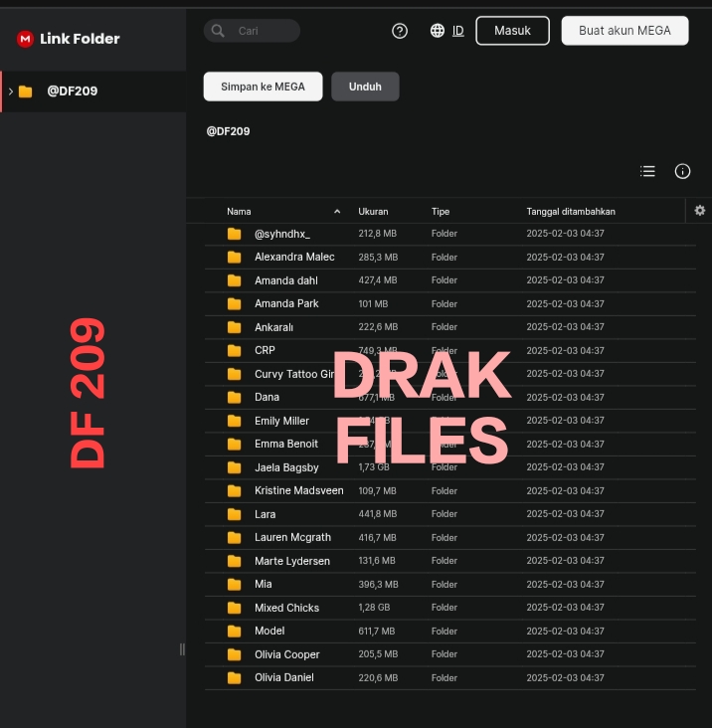Image resolution: width=712 pixels, height=728 pixels.
Task: Click the Dana folder icon
Action: point(235,398)
